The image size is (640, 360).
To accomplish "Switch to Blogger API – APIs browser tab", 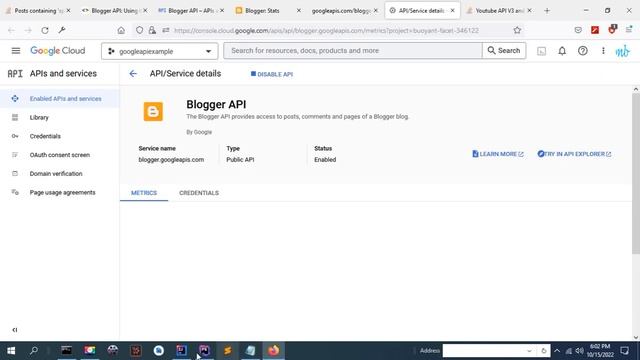I will click(191, 11).
